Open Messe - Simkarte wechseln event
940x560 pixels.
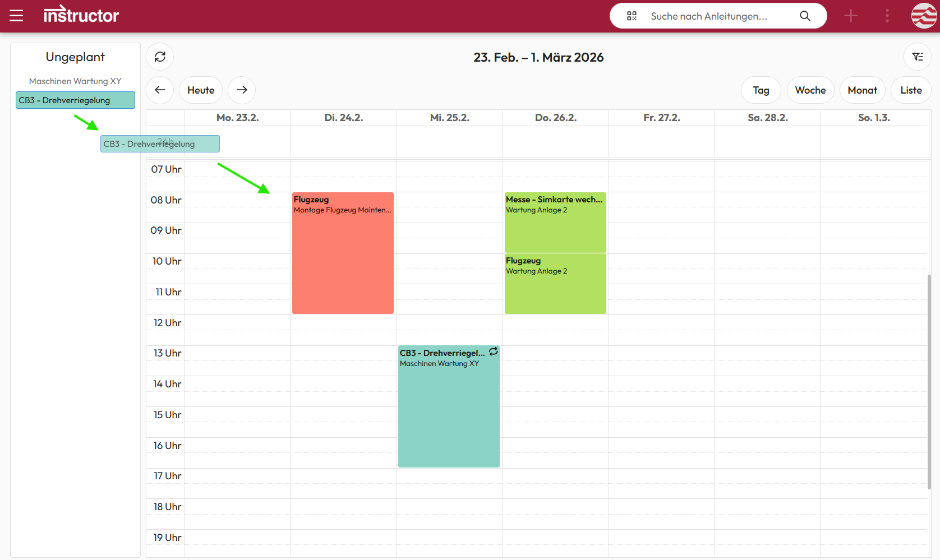555,223
